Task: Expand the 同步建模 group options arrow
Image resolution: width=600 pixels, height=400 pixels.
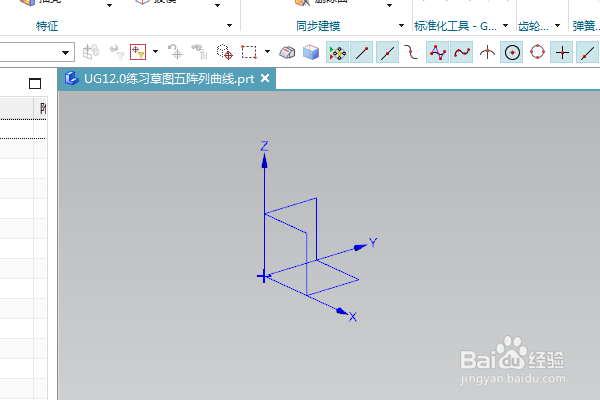Action: (401, 26)
